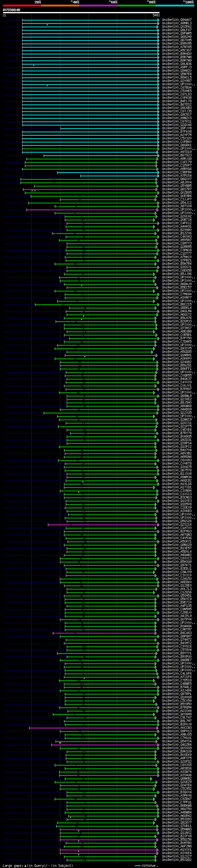Select hit label UniRef100_Q0ZR42
The image size is (197, 868).
(x=177, y=26)
